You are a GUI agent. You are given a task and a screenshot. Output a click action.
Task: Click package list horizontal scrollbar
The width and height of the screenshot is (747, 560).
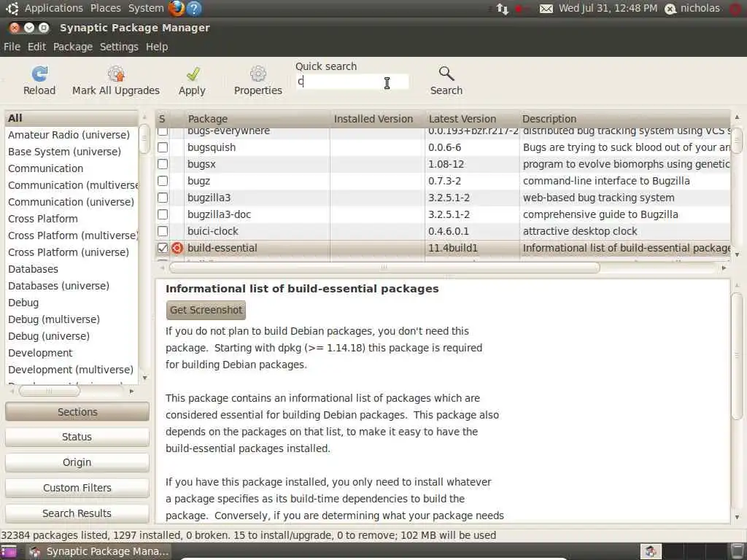click(x=384, y=268)
